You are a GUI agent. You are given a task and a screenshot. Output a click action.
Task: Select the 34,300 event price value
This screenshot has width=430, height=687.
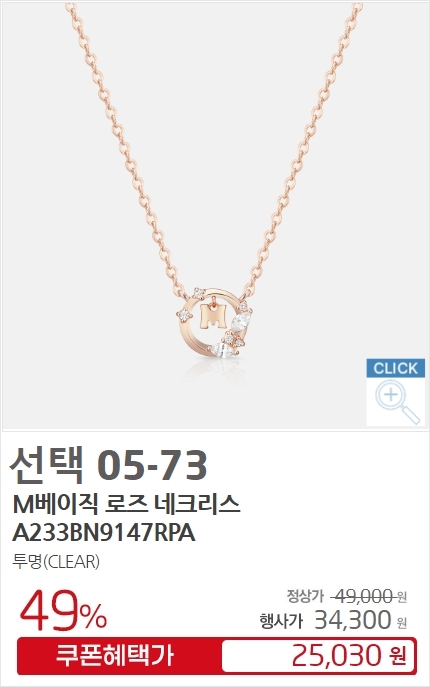pyautogui.click(x=353, y=620)
